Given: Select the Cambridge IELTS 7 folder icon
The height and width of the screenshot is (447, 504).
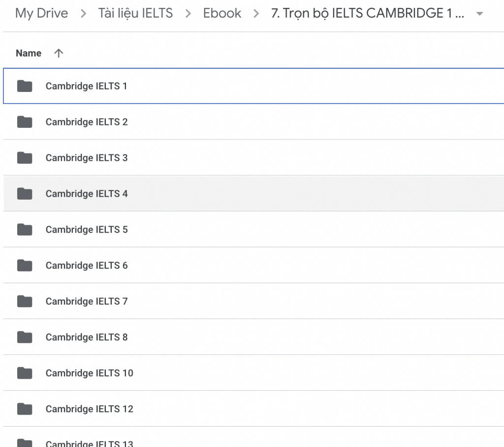Looking at the screenshot, I should (x=25, y=301).
